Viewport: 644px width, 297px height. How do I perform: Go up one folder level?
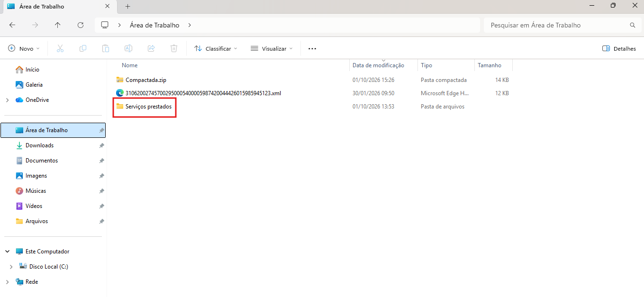[58, 25]
